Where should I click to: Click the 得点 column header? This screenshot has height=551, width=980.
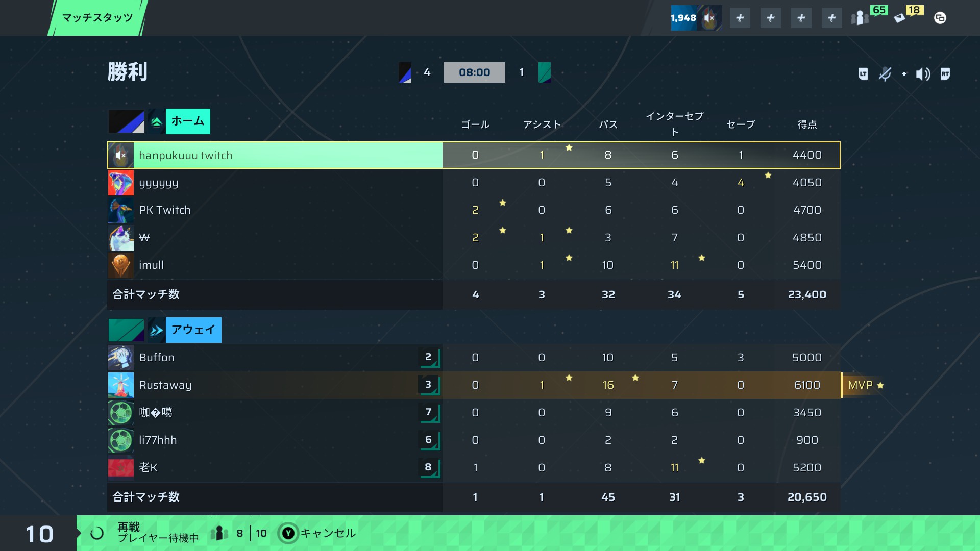point(807,124)
